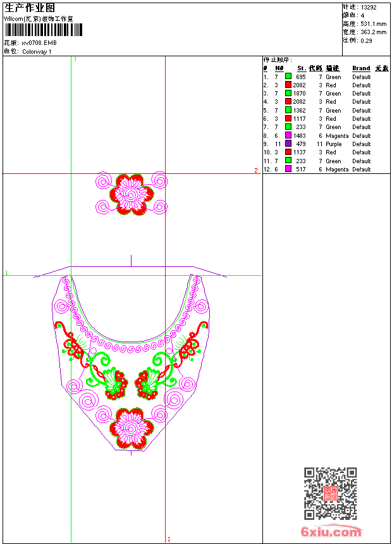Viewport: 392px width, 544px height.
Task: Click the red swatch in stop row 2
Action: [288, 85]
